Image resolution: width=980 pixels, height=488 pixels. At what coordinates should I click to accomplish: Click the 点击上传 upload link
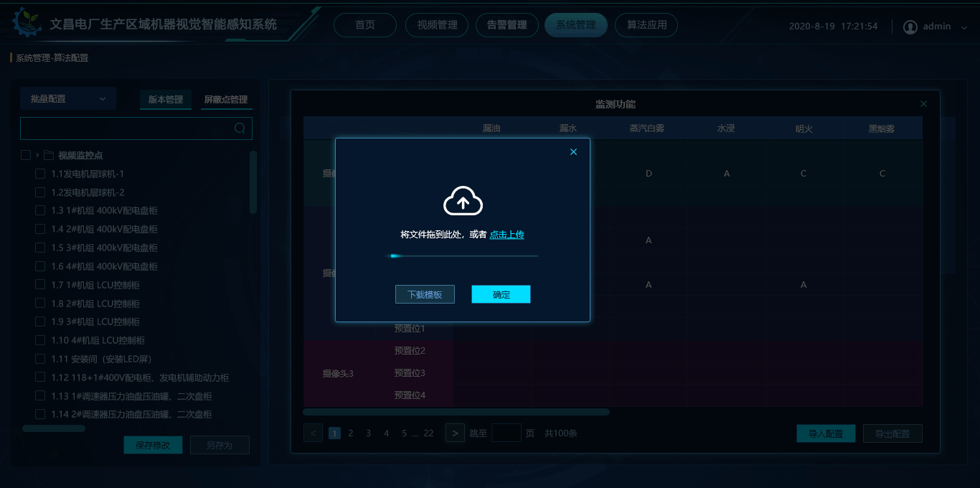coord(507,235)
